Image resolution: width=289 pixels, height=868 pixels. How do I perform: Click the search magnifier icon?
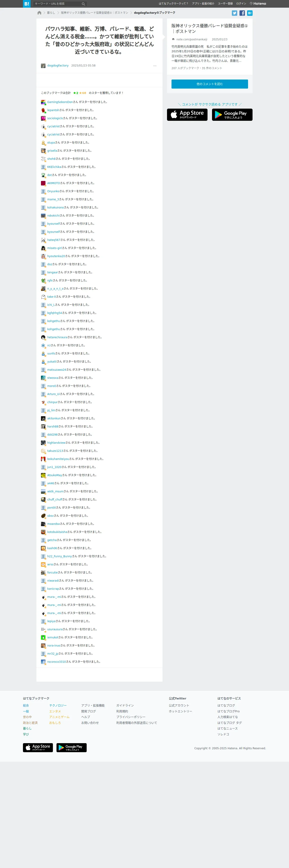84,4
